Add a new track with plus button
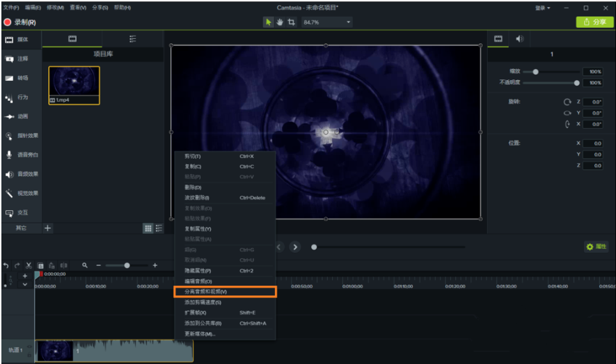 tap(25, 276)
